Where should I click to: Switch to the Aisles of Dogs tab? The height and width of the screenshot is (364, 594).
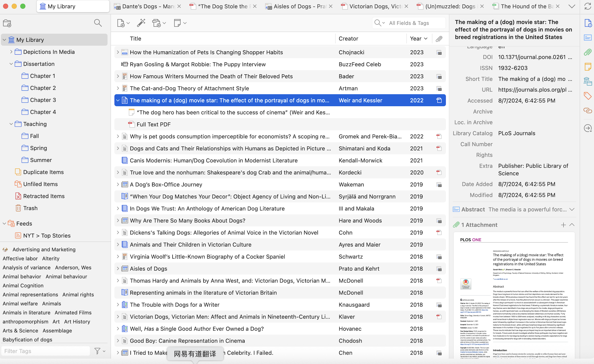pos(299,6)
